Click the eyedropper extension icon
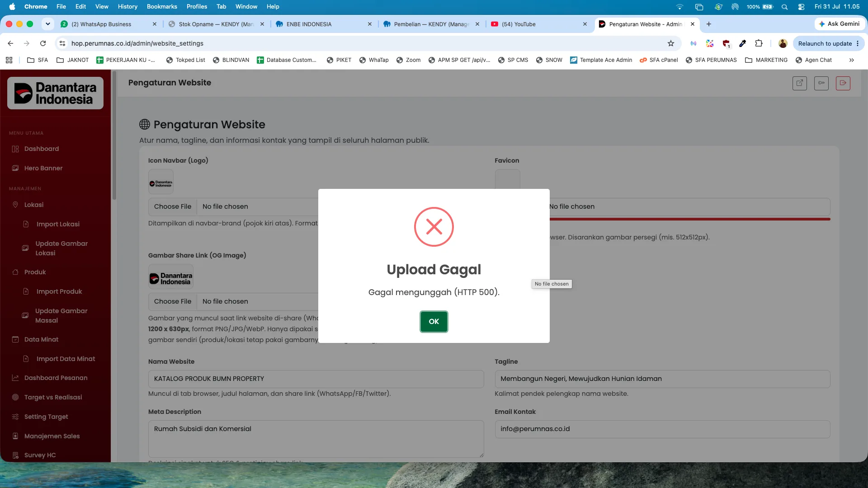The width and height of the screenshot is (868, 488). point(743,43)
